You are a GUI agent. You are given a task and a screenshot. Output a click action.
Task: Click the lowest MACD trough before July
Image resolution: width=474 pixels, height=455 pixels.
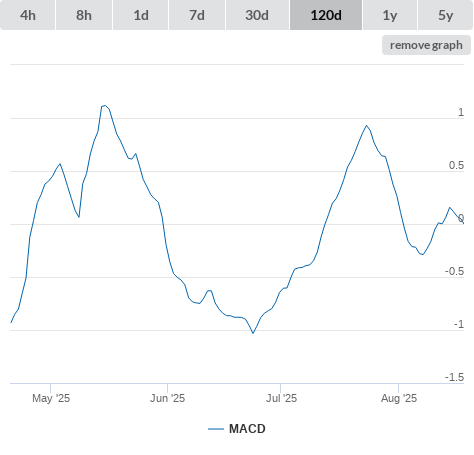[253, 333]
